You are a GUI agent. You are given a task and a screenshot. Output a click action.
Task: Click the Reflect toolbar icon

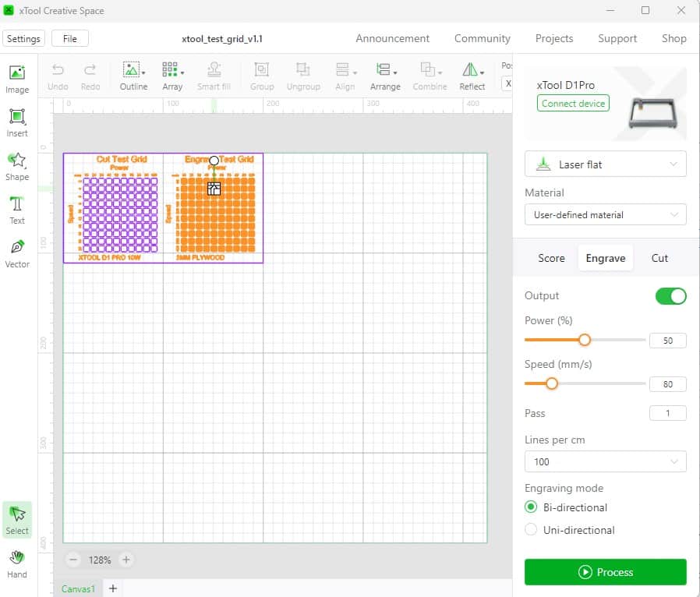[472, 76]
